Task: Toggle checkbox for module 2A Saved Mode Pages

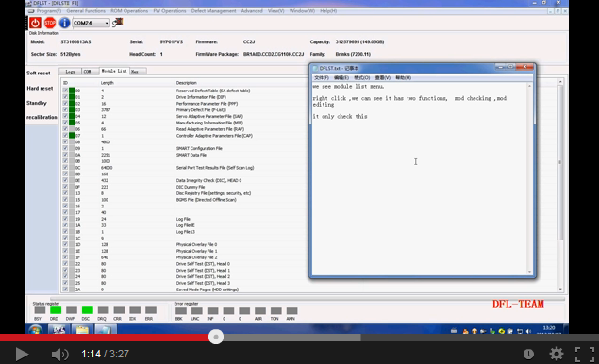Action: 65,290
